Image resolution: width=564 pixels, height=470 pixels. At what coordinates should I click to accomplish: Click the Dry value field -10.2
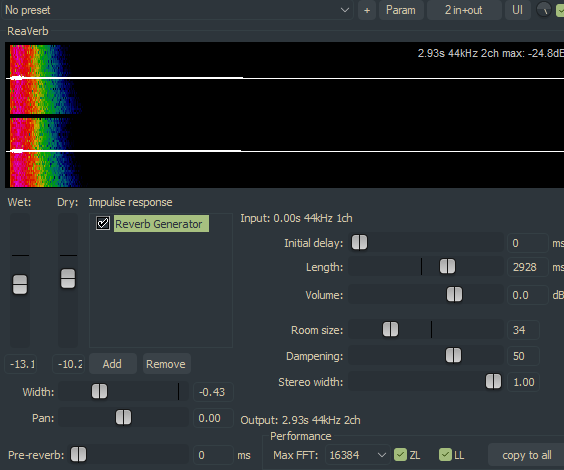[69, 364]
